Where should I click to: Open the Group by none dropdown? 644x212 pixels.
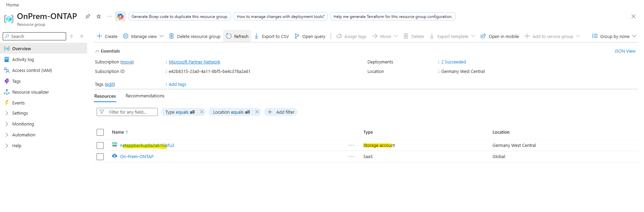point(614,36)
